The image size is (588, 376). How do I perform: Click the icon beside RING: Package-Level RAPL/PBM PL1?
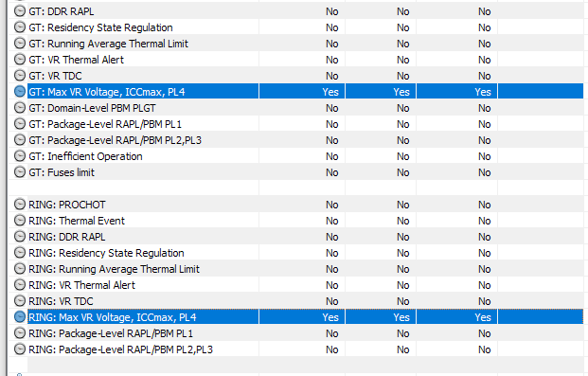[20, 333]
